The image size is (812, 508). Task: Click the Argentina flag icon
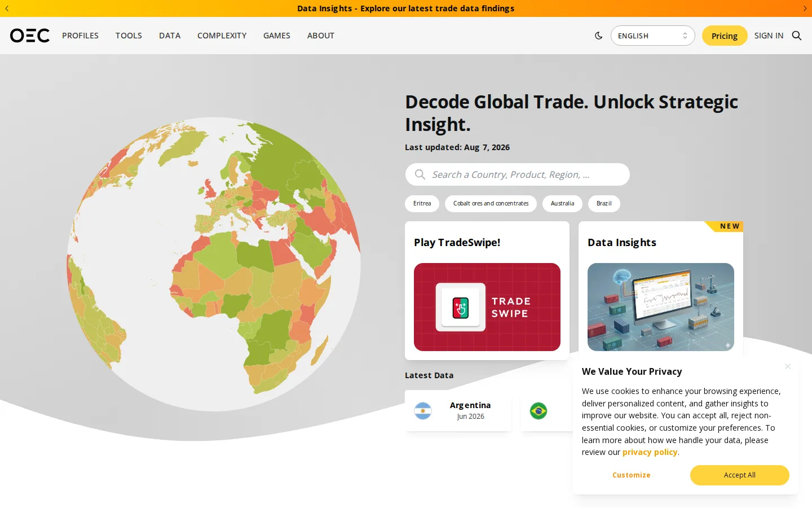[x=423, y=411]
